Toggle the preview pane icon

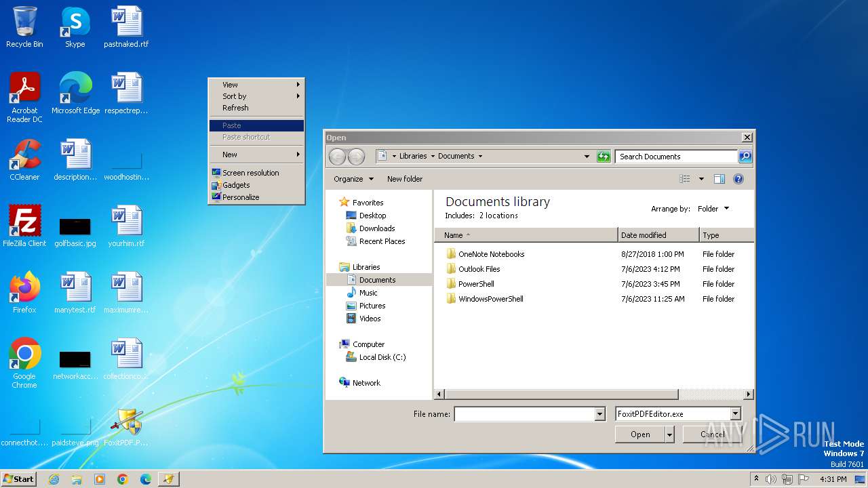(719, 179)
